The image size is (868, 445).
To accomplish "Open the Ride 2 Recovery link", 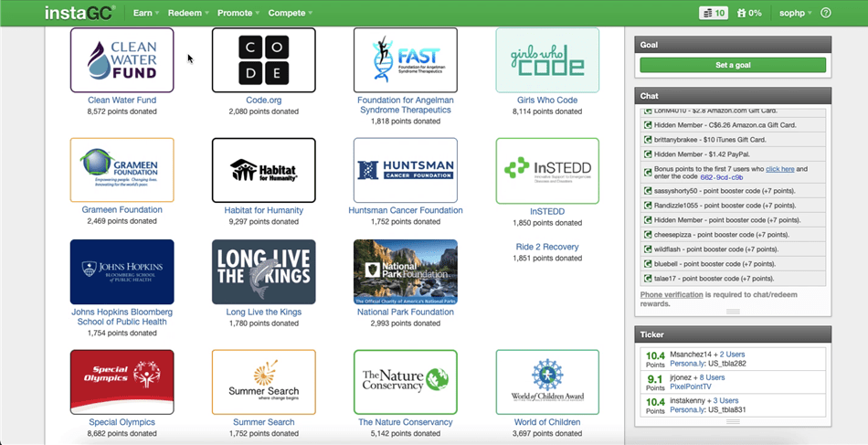I will (547, 247).
